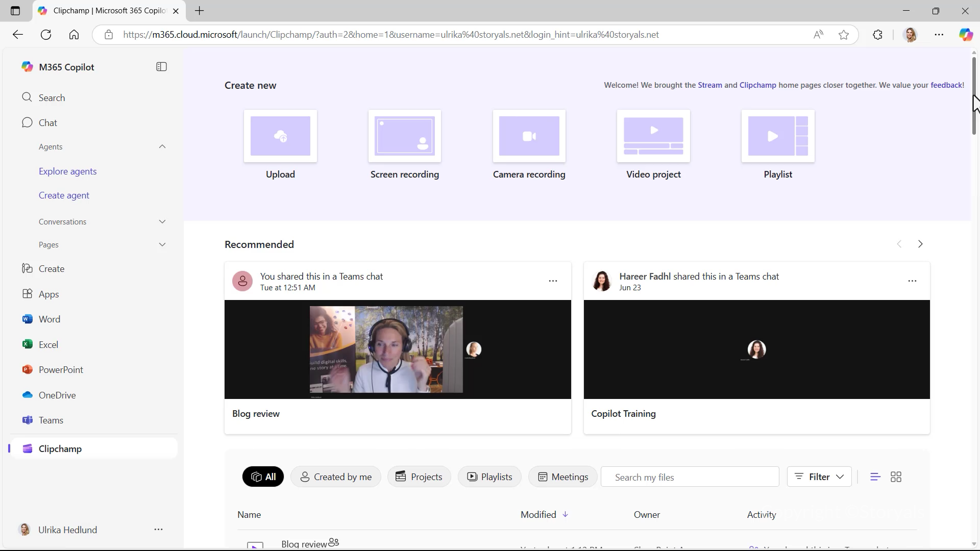Viewport: 980px width, 551px height.
Task: Refresh the browser page
Action: click(x=46, y=35)
